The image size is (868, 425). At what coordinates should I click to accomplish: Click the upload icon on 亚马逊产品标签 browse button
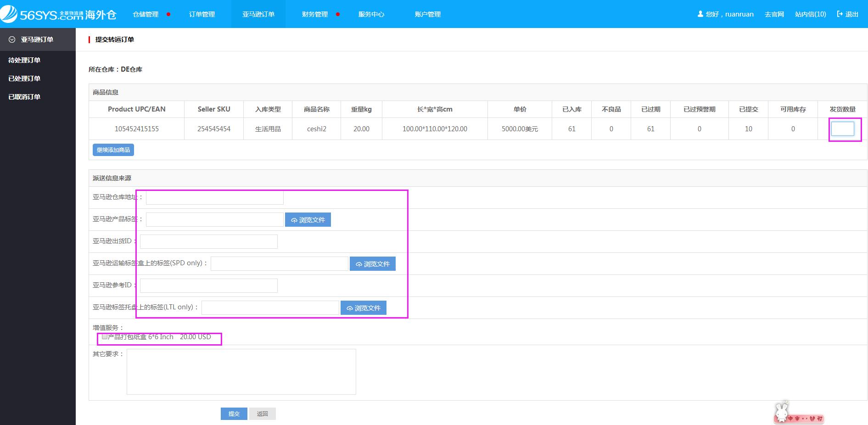[294, 220]
